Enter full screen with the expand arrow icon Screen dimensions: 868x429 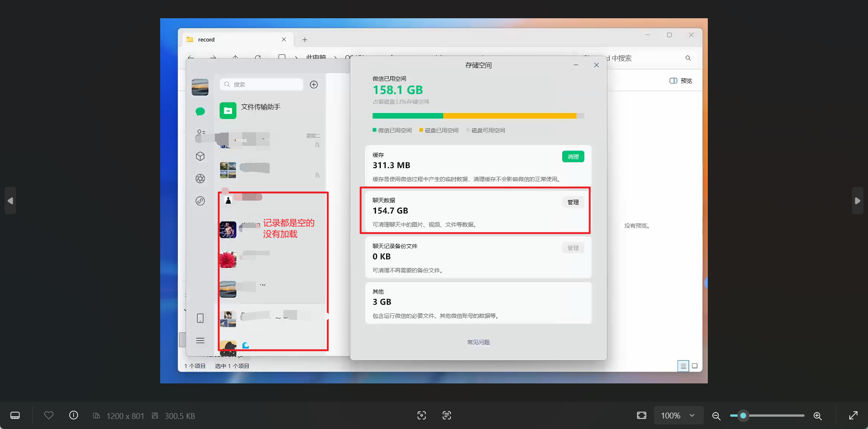click(x=853, y=415)
